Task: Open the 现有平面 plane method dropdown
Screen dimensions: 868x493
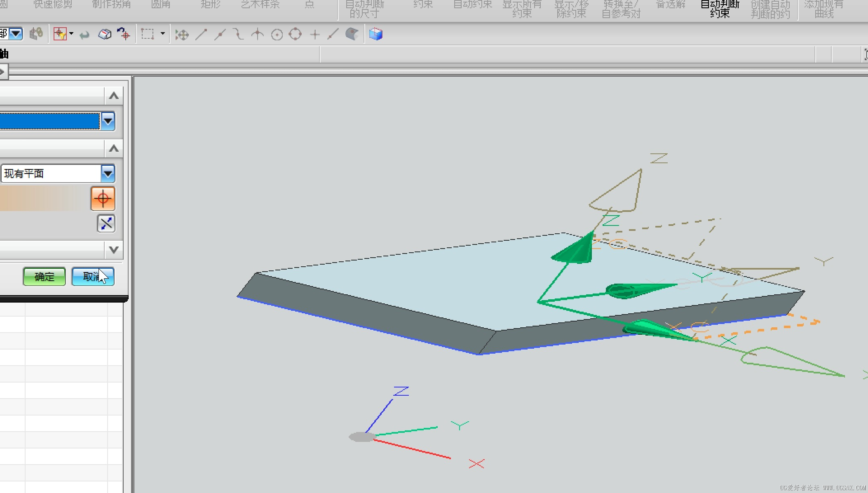Action: [x=108, y=174]
